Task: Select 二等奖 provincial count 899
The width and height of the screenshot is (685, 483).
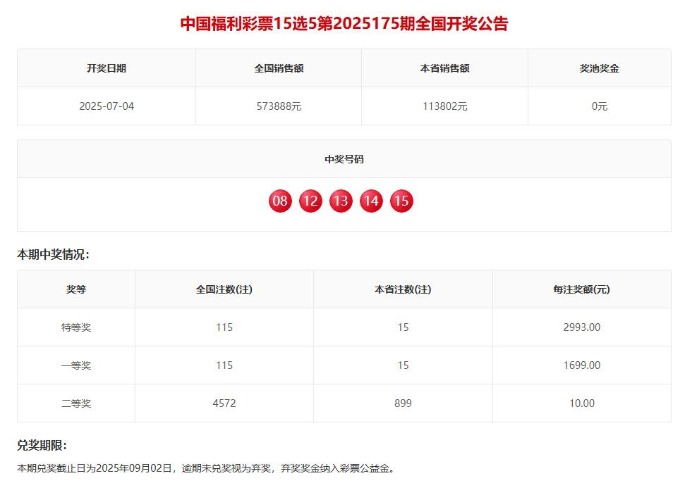Action: coord(403,403)
